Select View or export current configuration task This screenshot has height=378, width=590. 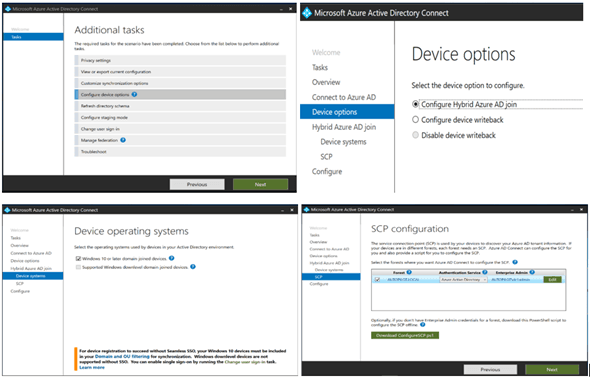tap(180, 71)
